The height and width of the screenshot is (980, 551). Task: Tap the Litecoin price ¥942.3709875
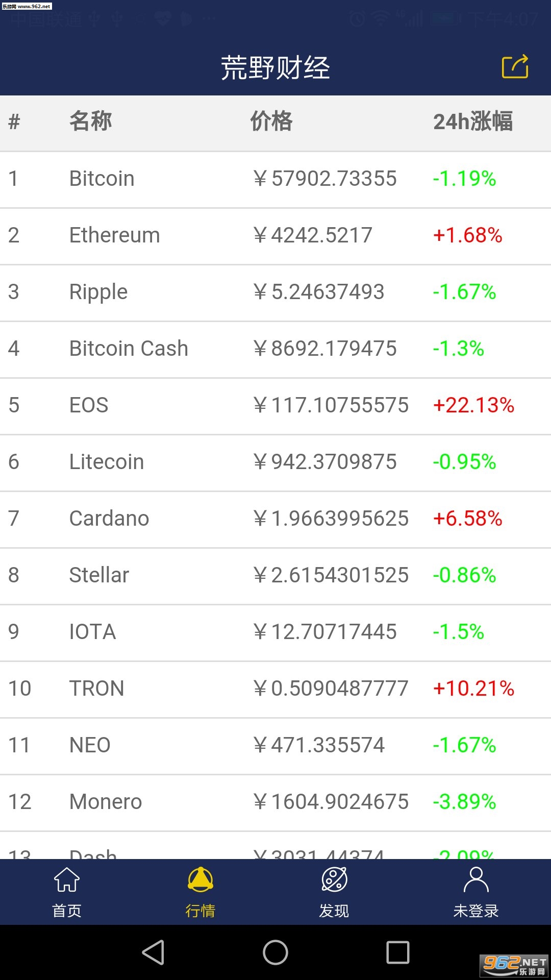tap(325, 462)
